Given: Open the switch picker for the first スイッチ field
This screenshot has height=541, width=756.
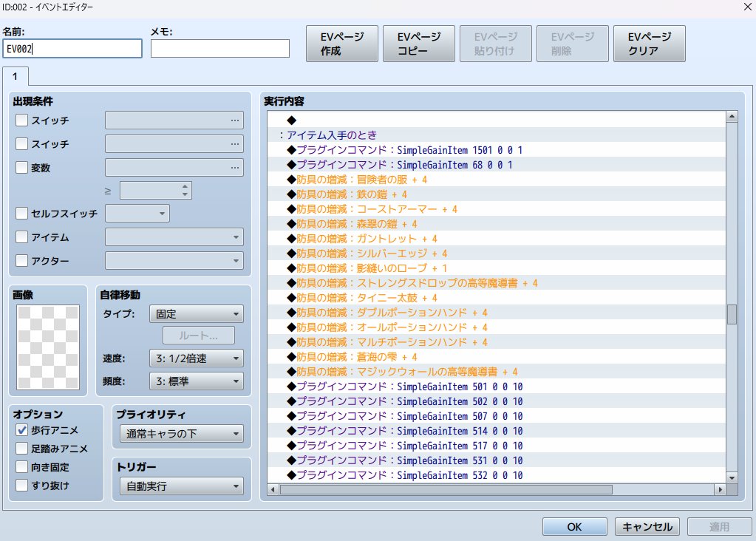Looking at the screenshot, I should [x=235, y=120].
